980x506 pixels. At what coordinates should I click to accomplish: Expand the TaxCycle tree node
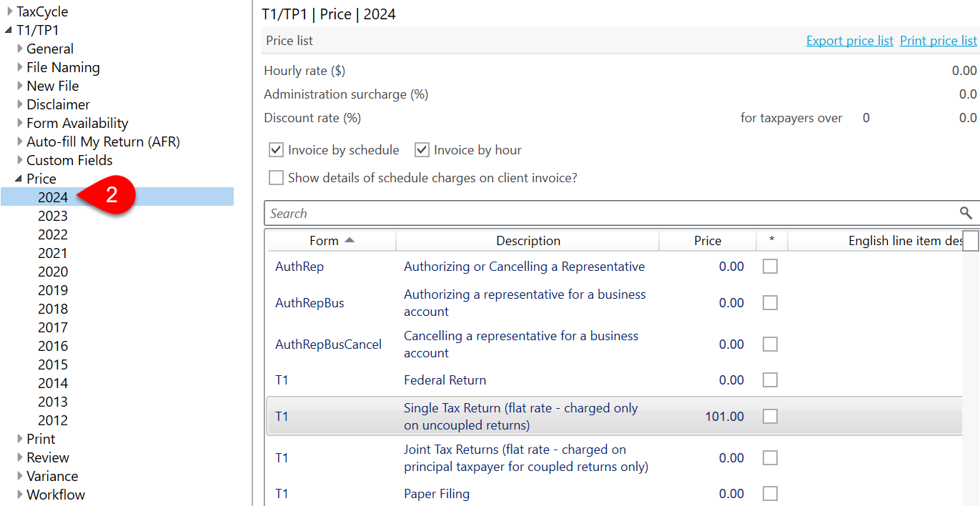pos(10,11)
